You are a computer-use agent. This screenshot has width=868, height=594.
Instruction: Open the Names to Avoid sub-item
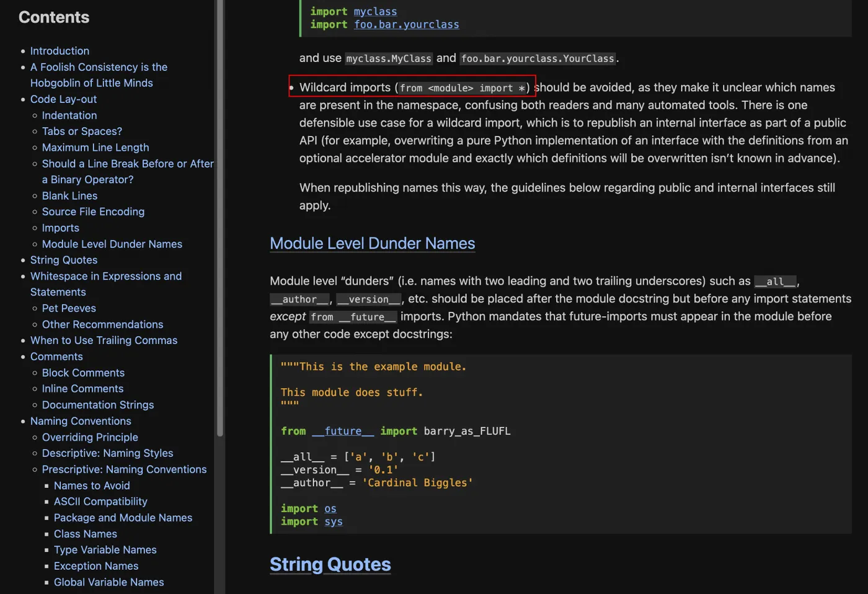pyautogui.click(x=92, y=486)
